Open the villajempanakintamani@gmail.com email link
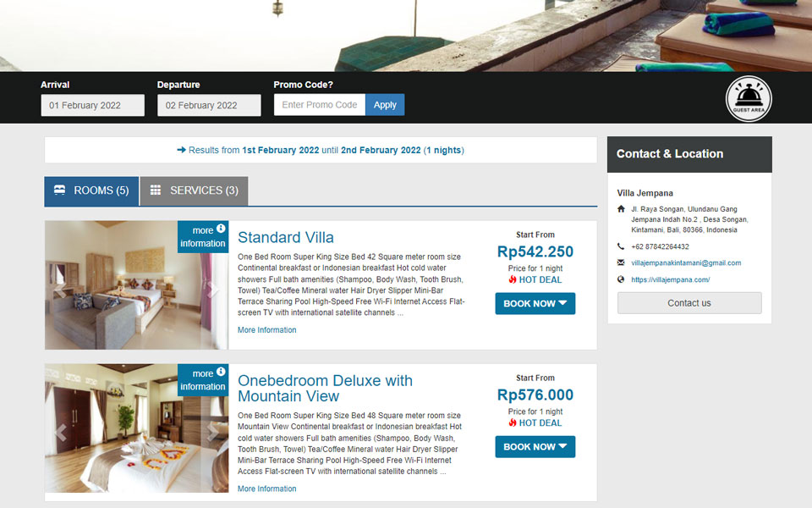The height and width of the screenshot is (508, 812). pyautogui.click(x=686, y=262)
